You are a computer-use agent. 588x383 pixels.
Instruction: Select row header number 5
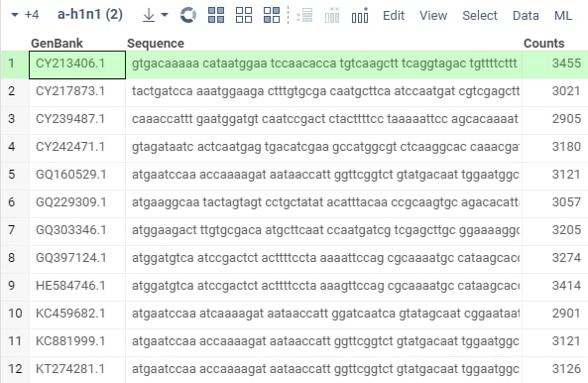(15, 176)
